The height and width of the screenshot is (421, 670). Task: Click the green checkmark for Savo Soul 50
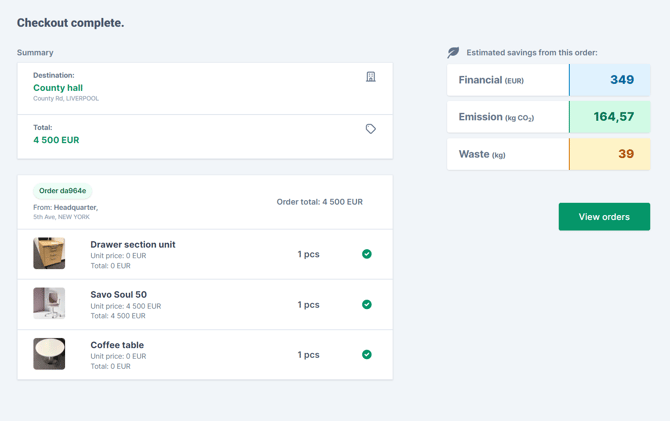click(367, 304)
